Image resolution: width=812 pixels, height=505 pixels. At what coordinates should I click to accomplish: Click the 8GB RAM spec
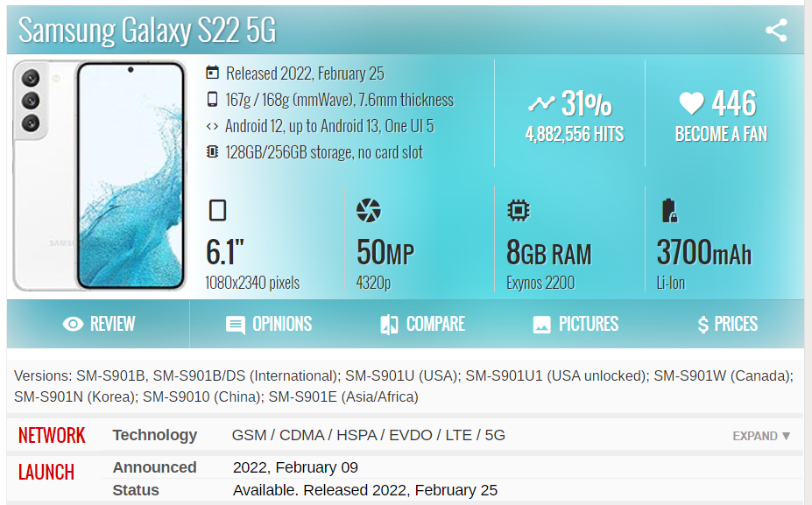549,252
